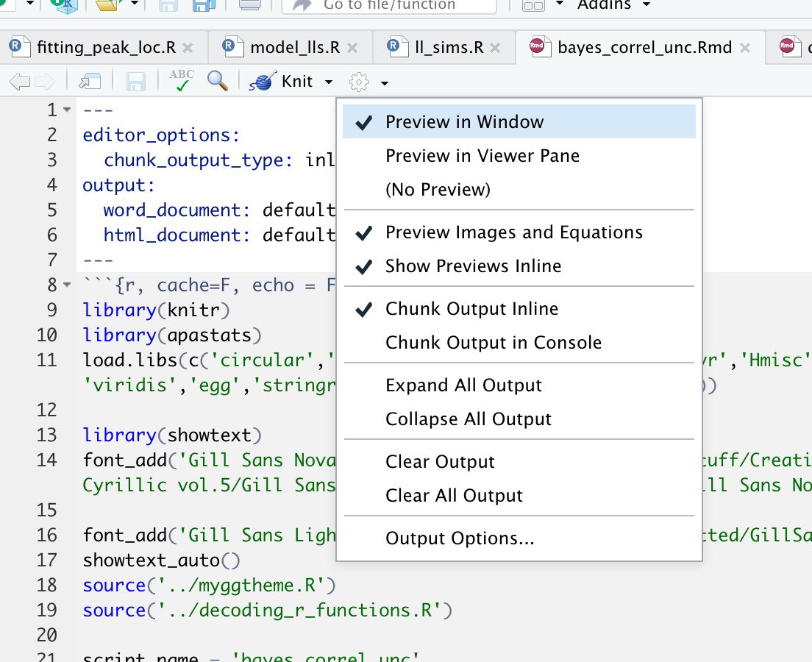812x662 pixels.
Task: Close the bayes_correl_unc.Rmd tab
Action: [745, 48]
